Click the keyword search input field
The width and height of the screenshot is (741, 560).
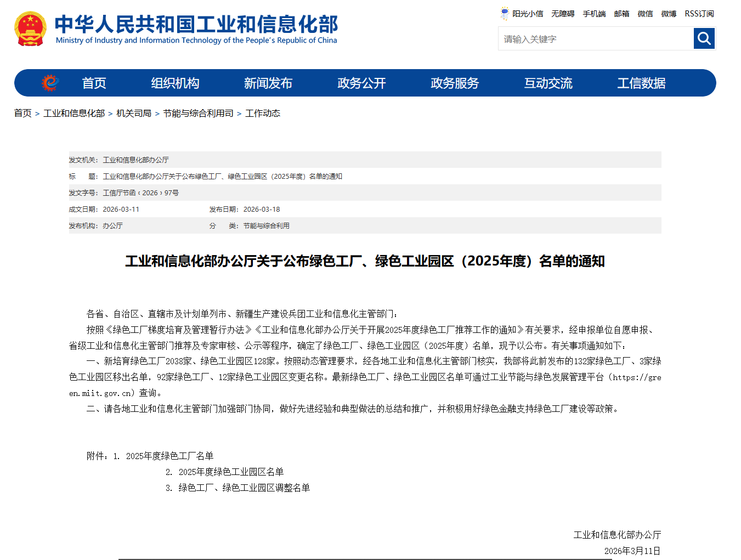596,39
